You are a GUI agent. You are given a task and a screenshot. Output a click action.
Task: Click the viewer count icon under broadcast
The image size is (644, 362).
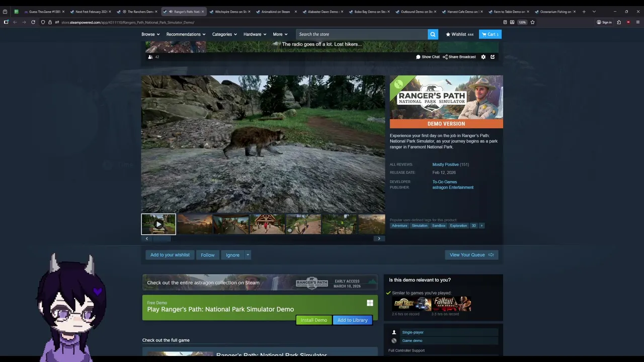point(150,57)
